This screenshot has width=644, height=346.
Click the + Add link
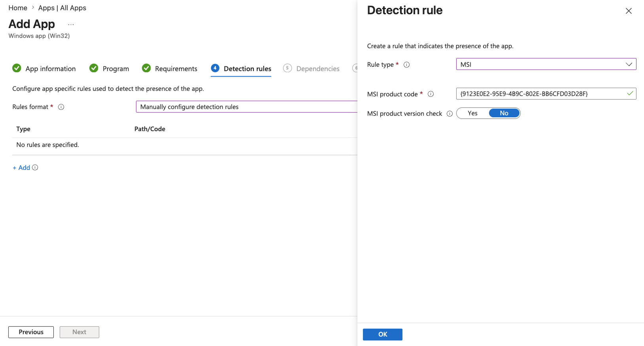pyautogui.click(x=21, y=168)
